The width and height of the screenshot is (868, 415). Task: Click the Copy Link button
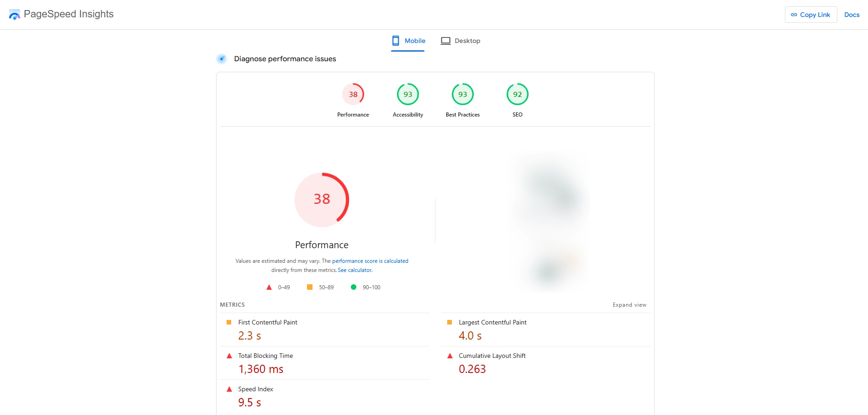tap(811, 15)
